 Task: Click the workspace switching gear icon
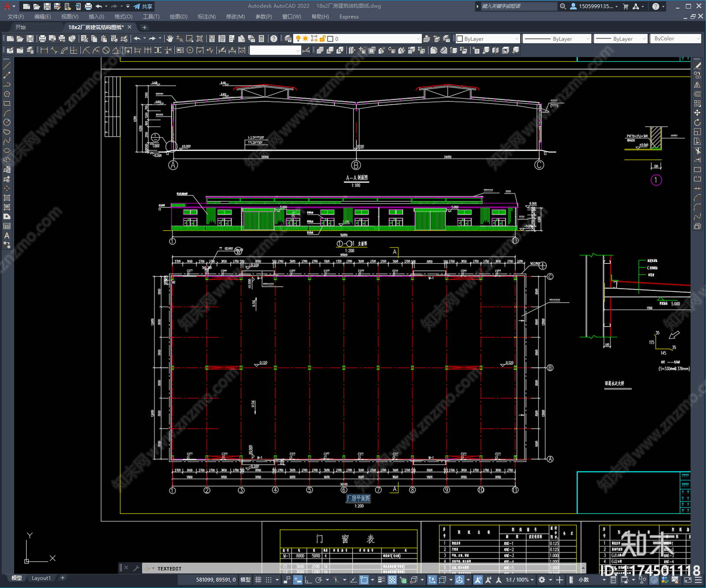542,580
